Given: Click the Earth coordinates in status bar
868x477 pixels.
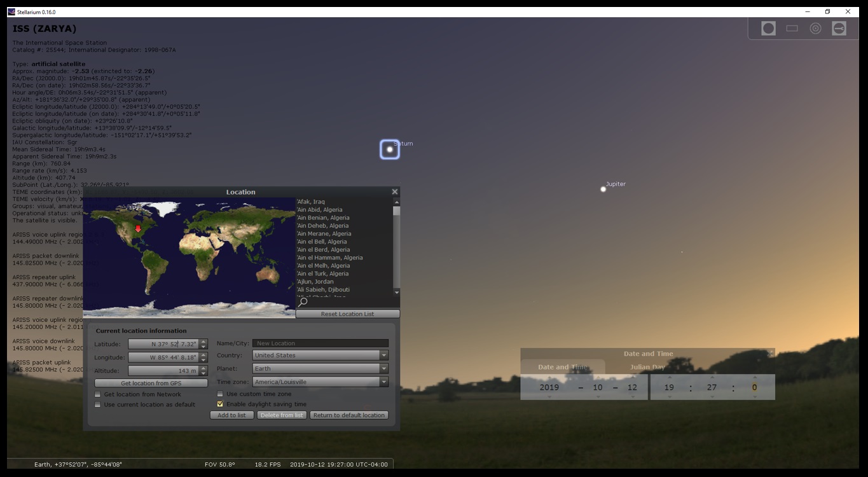Looking at the screenshot, I should (78, 464).
